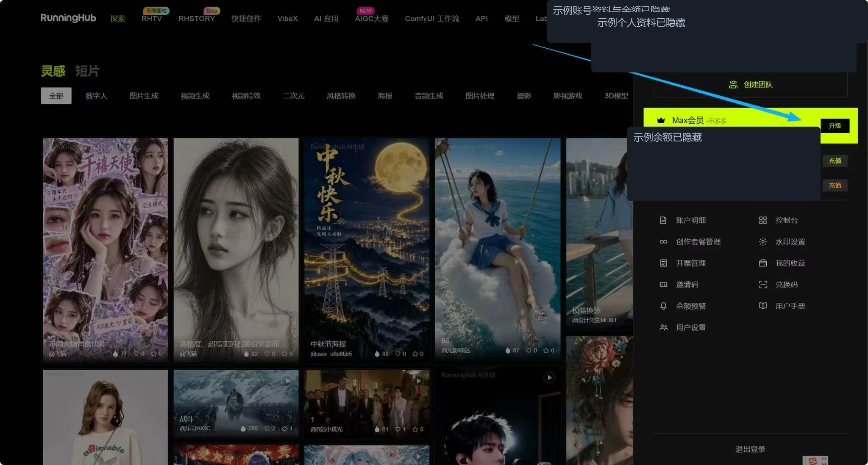Screen dimensions: 868x465
Task: Open the VibeX nav item
Action: point(287,19)
